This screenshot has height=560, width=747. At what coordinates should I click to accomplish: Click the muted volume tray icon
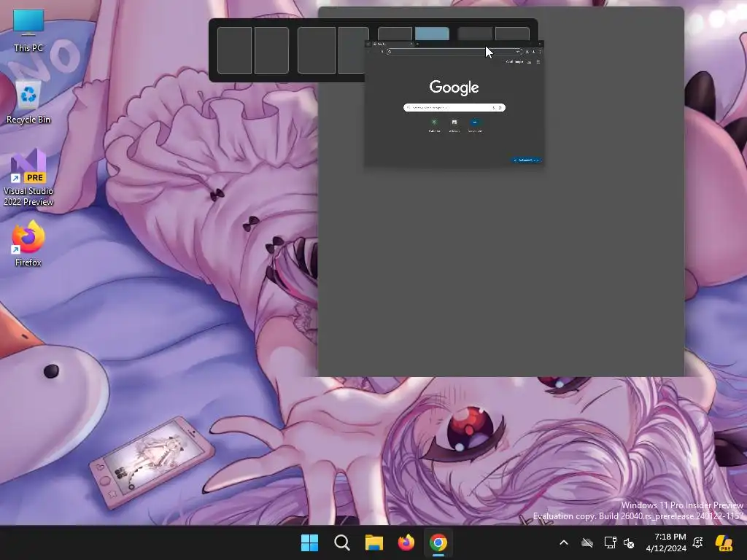point(629,542)
